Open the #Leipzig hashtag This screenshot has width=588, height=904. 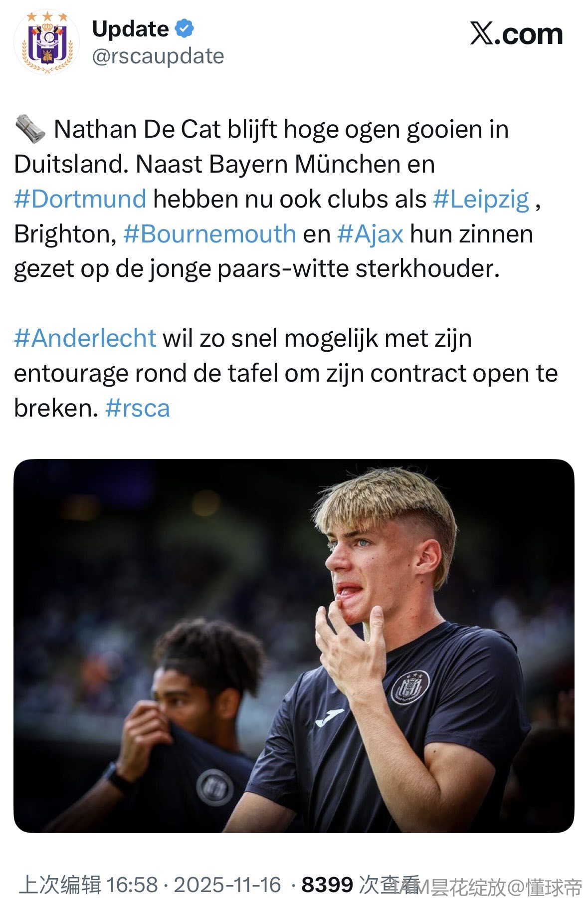coord(481,199)
